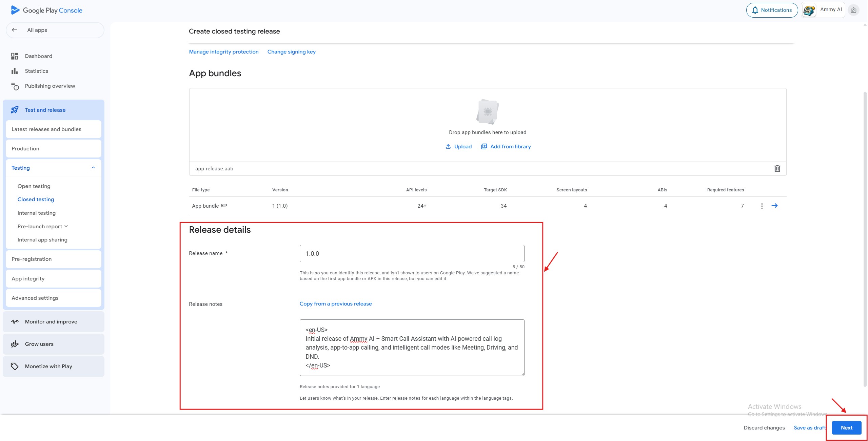Image resolution: width=868 pixels, height=441 pixels.
Task: Click into the Release name input field
Action: click(x=412, y=254)
